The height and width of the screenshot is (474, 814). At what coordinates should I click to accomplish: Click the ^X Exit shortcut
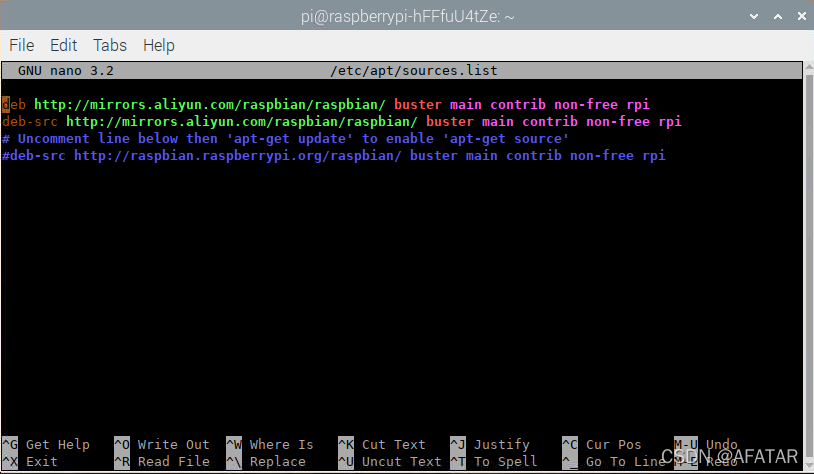tap(30, 462)
